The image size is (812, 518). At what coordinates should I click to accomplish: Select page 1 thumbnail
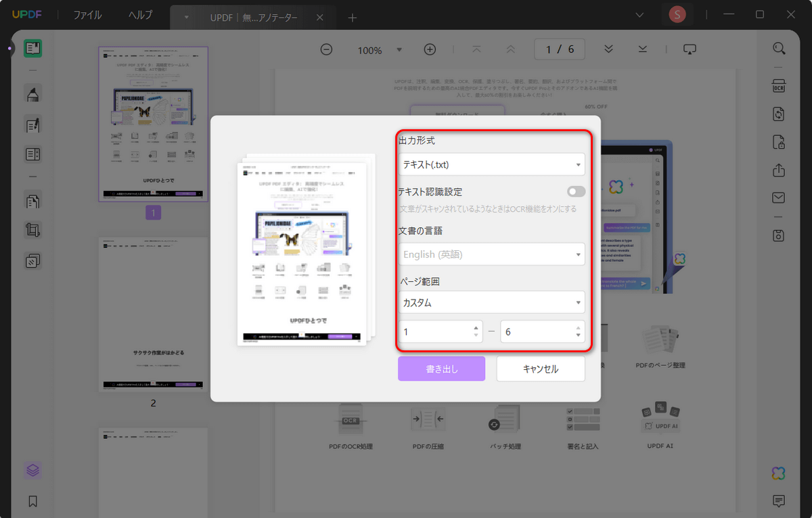(154, 124)
